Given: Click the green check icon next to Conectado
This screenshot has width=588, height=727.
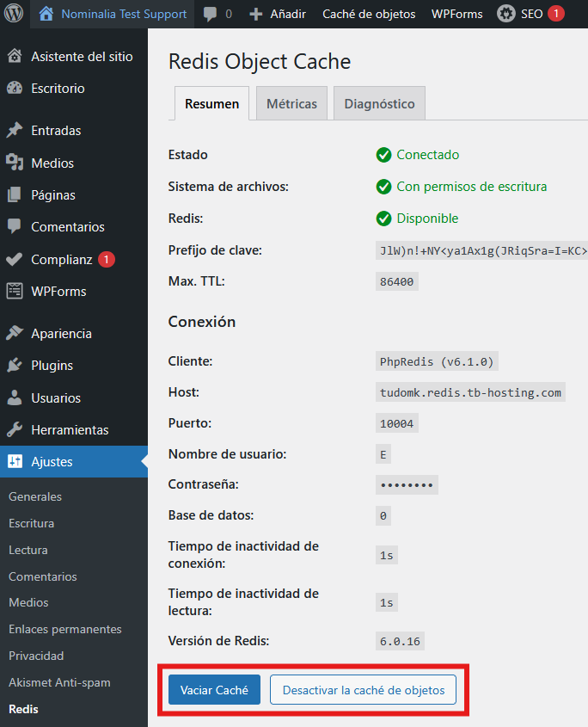Looking at the screenshot, I should (383, 155).
